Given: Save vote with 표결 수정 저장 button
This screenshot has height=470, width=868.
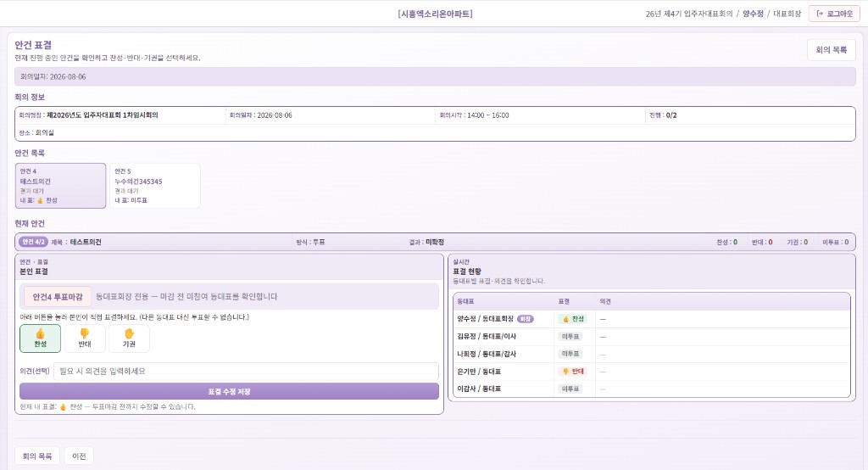Looking at the screenshot, I should coord(229,391).
